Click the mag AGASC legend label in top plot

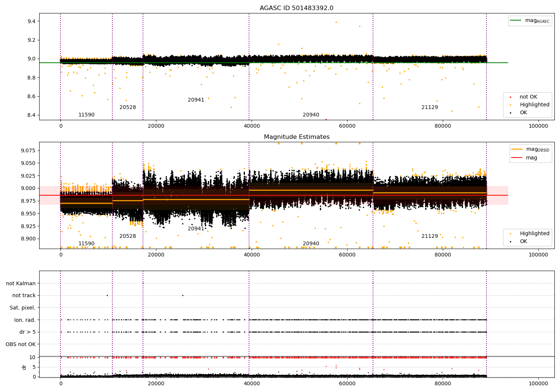(537, 21)
